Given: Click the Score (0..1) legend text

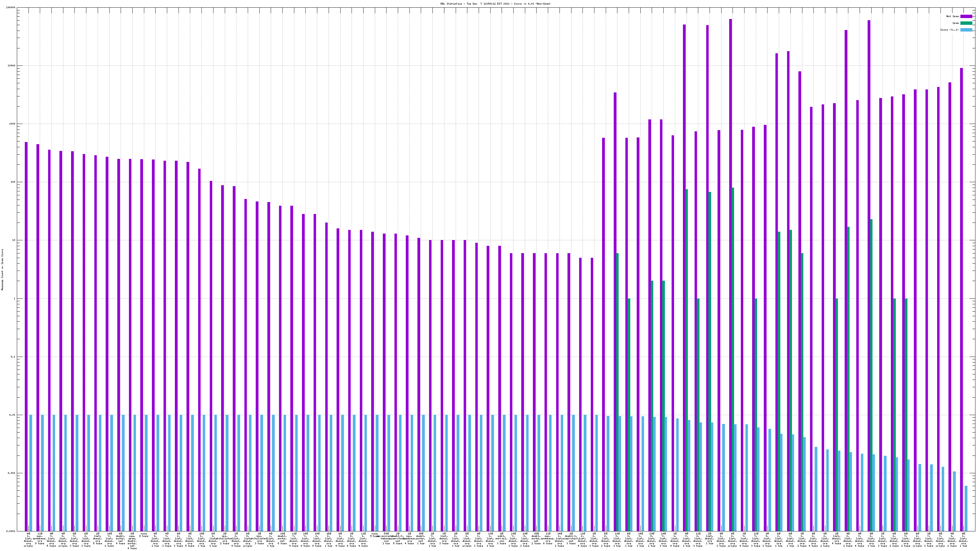Looking at the screenshot, I should [x=949, y=30].
